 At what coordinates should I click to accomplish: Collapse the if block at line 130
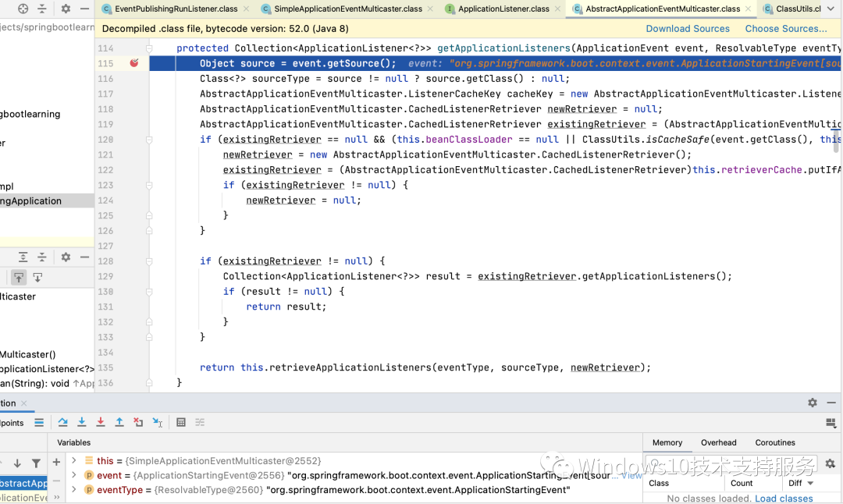pos(149,292)
